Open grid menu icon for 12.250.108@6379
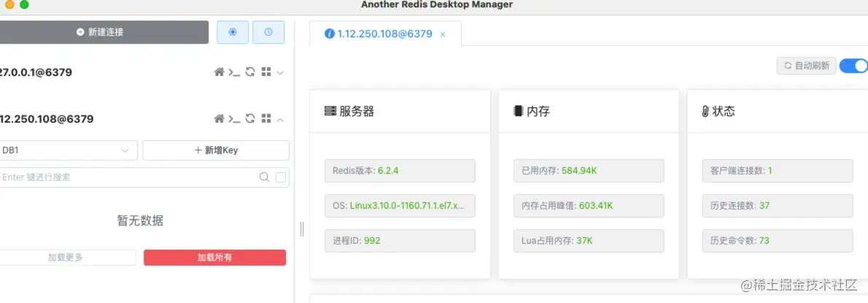 [266, 118]
